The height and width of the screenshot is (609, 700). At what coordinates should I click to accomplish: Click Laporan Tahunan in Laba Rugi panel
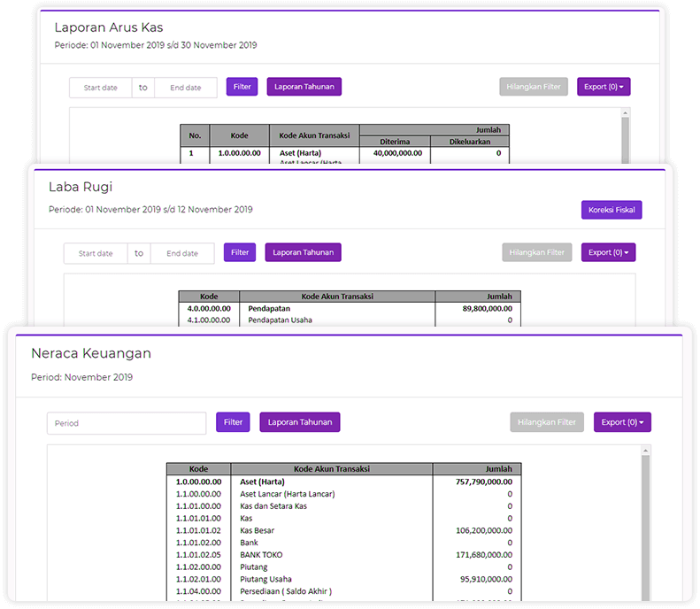tap(303, 252)
